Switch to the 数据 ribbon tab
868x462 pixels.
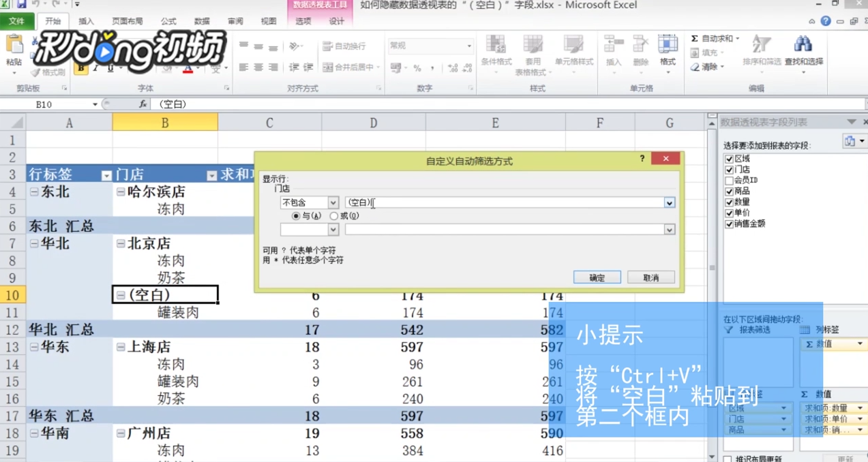(202, 21)
